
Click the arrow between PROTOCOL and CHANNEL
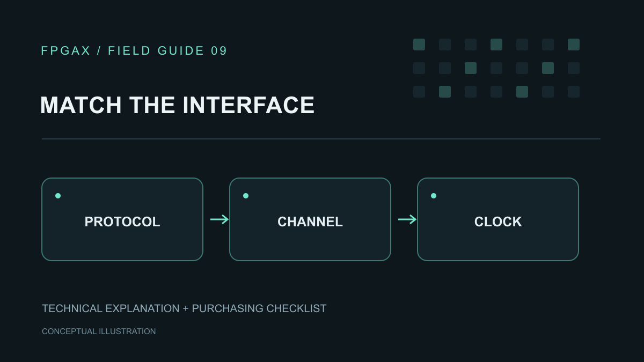(x=219, y=219)
